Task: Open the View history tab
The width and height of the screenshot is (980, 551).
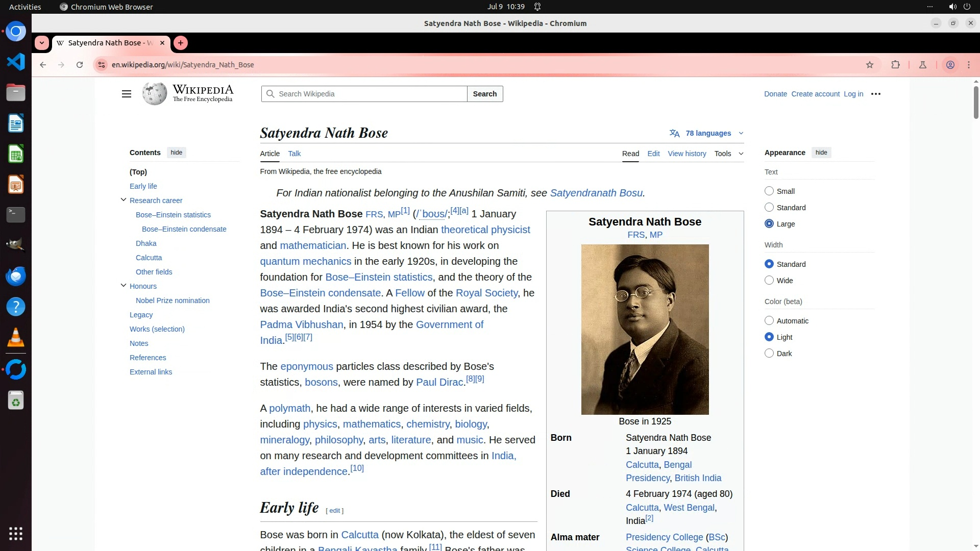Action: 687,154
